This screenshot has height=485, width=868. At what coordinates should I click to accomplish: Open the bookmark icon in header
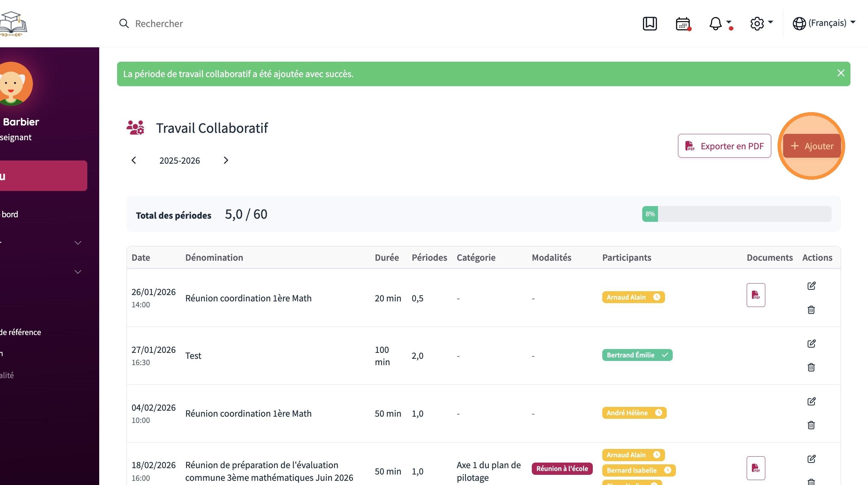click(650, 23)
